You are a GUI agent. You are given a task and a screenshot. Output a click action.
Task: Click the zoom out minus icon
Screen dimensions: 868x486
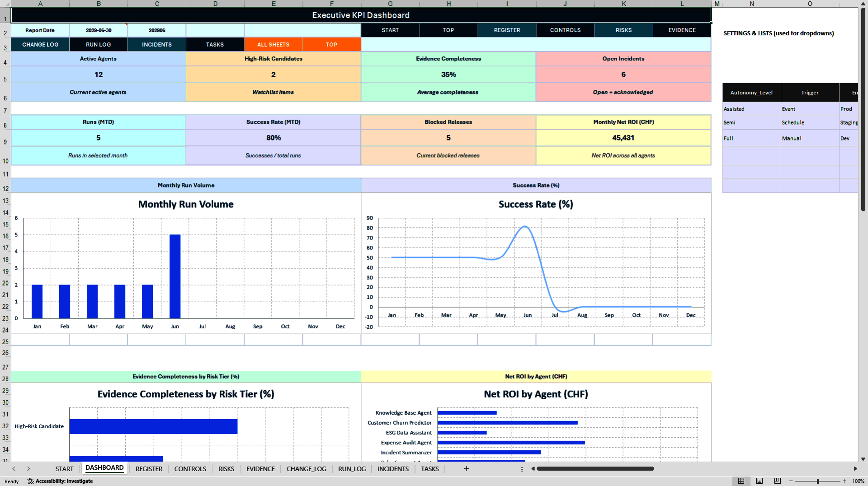pyautogui.click(x=791, y=481)
